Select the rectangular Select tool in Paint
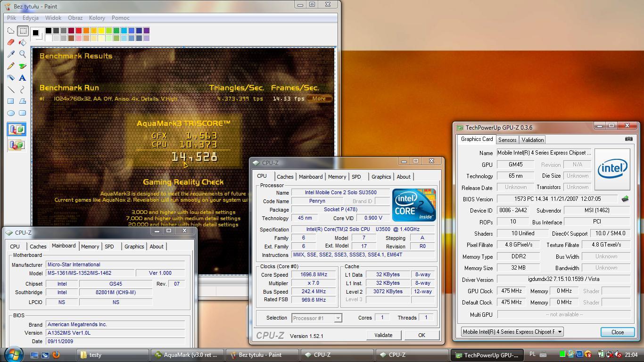This screenshot has height=362, width=644. (x=23, y=31)
